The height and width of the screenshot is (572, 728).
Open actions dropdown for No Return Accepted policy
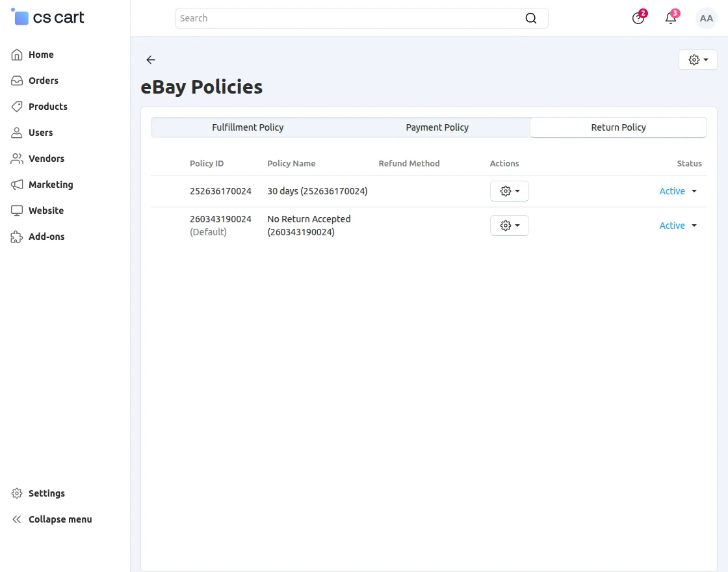click(510, 225)
